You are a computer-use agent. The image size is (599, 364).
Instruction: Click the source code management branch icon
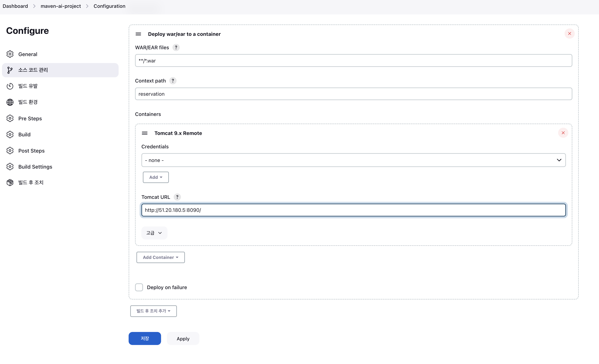(x=10, y=70)
